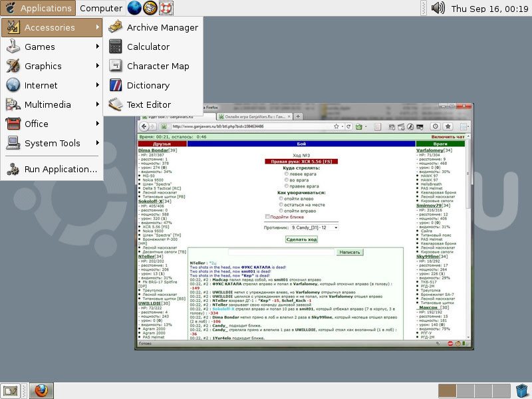
Task: Open a new tab with the plus button
Action: point(298,117)
